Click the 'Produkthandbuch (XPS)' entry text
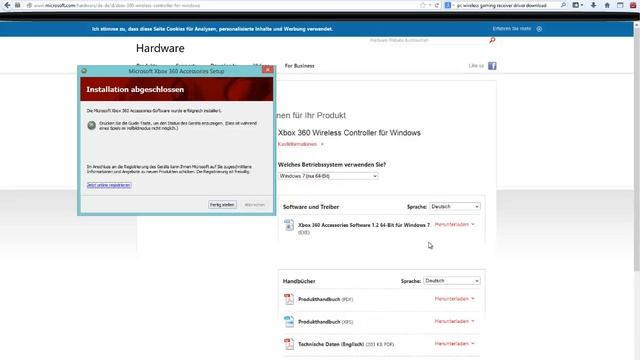The image size is (640, 360). (325, 322)
